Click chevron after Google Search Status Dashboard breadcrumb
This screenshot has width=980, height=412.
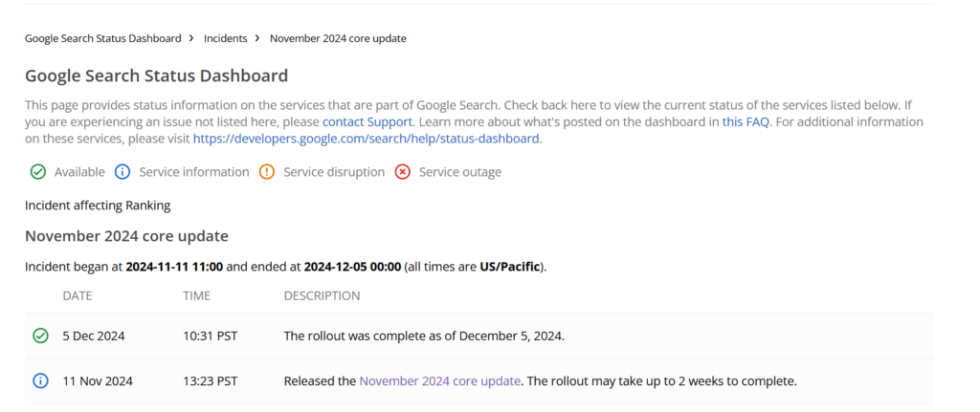(x=191, y=38)
